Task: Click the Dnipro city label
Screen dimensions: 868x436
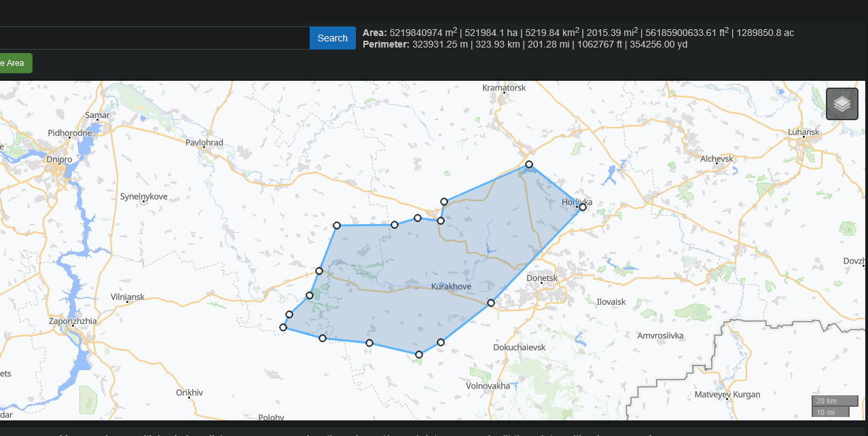Action: [x=60, y=160]
